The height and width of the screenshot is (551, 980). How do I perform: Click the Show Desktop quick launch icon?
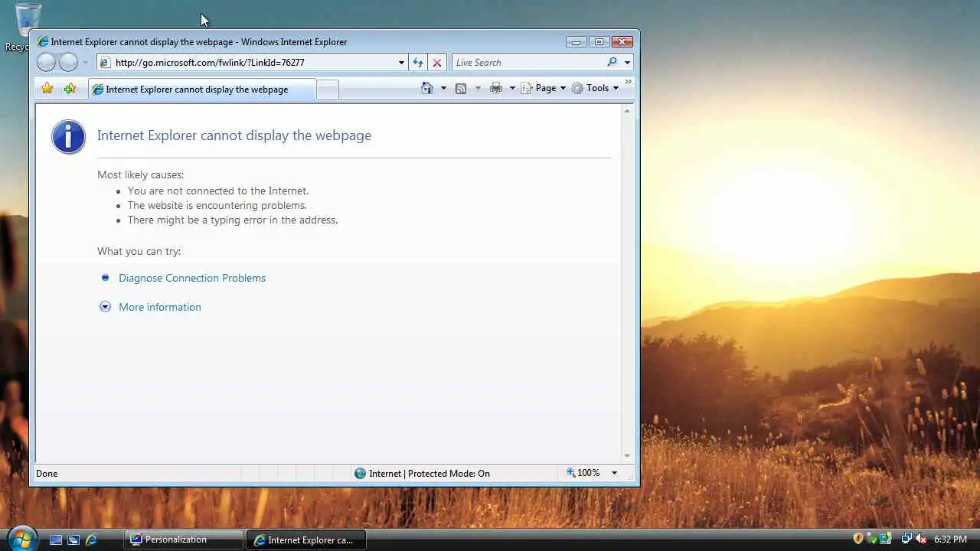pos(56,540)
